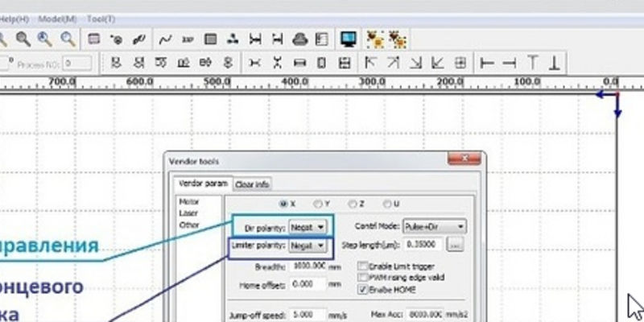Click the rightmost magnifier zoom icon
This screenshot has width=644, height=322.
[x=68, y=39]
